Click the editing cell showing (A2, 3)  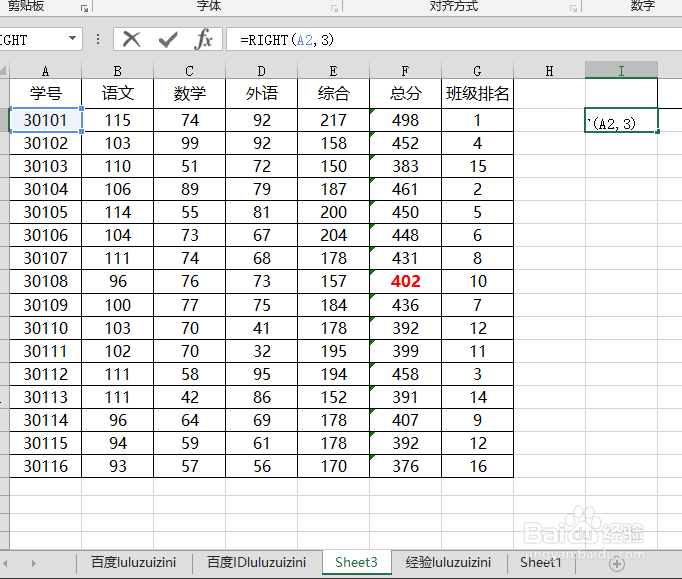click(x=621, y=120)
